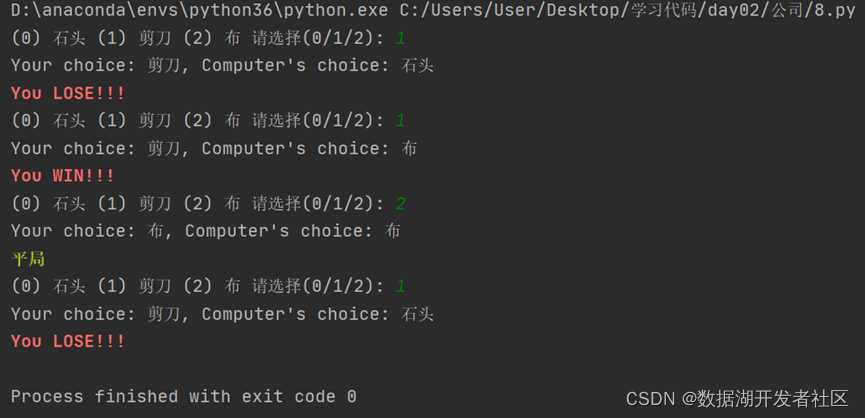The height and width of the screenshot is (418, 865).
Task: Select first "Computer's choice: 石头" output line
Action: click(x=318, y=66)
